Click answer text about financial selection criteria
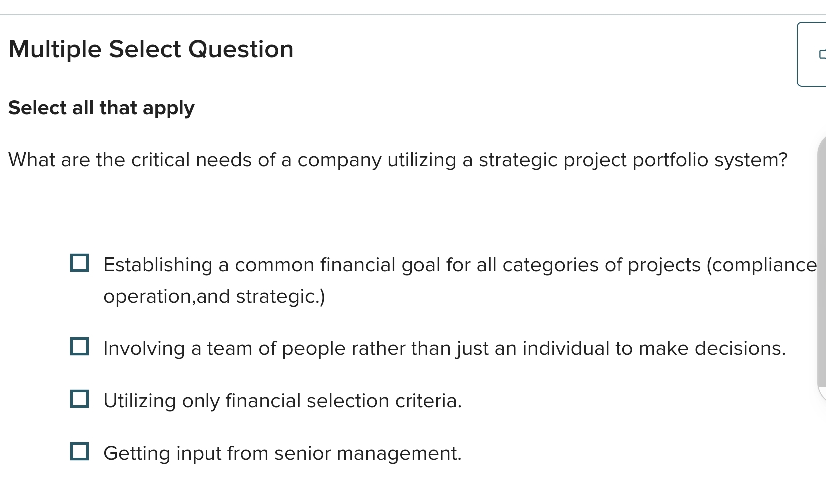 (282, 400)
